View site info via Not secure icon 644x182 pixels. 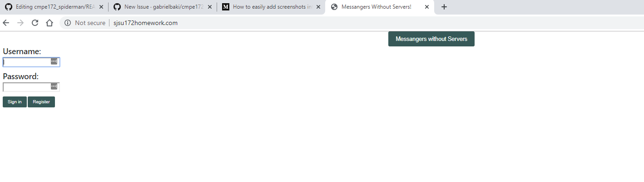click(68, 23)
